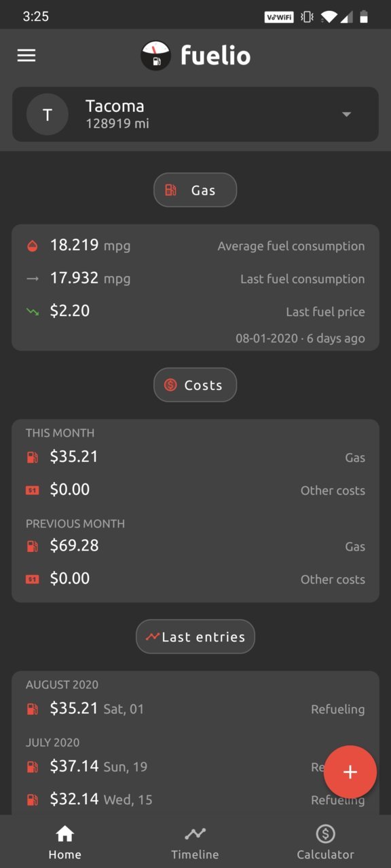Switch to the Home tab
This screenshot has height=868, width=391.
[64, 842]
